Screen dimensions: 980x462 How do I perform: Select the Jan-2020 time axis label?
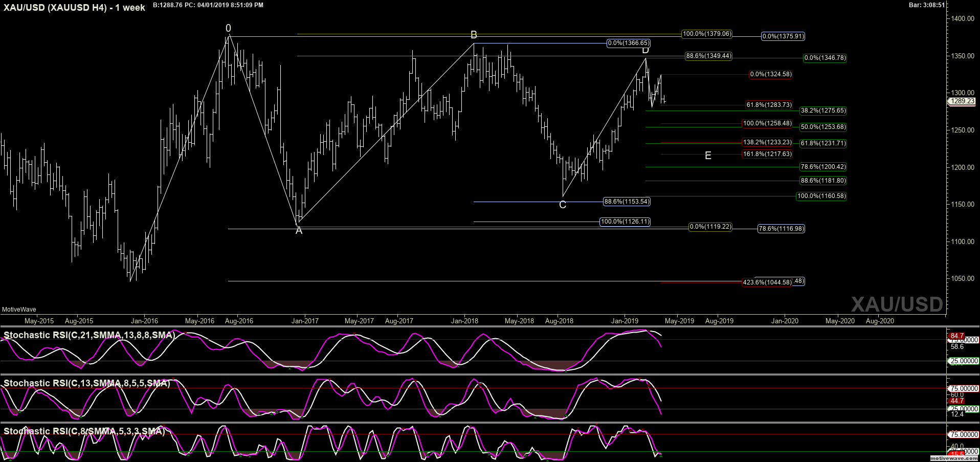click(x=785, y=321)
